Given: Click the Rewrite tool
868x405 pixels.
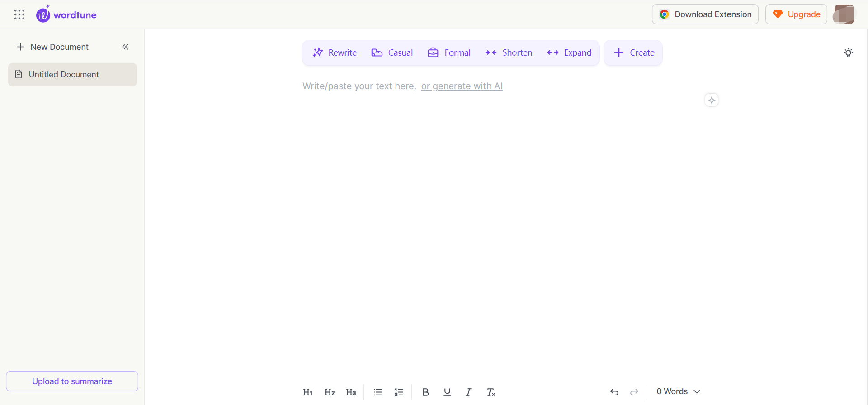Looking at the screenshot, I should point(335,53).
